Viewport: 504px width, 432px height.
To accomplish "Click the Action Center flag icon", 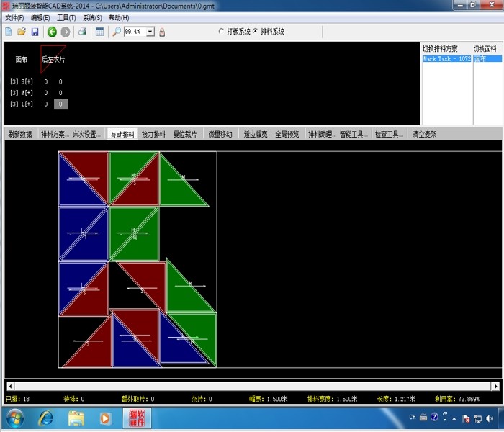I will (466, 418).
